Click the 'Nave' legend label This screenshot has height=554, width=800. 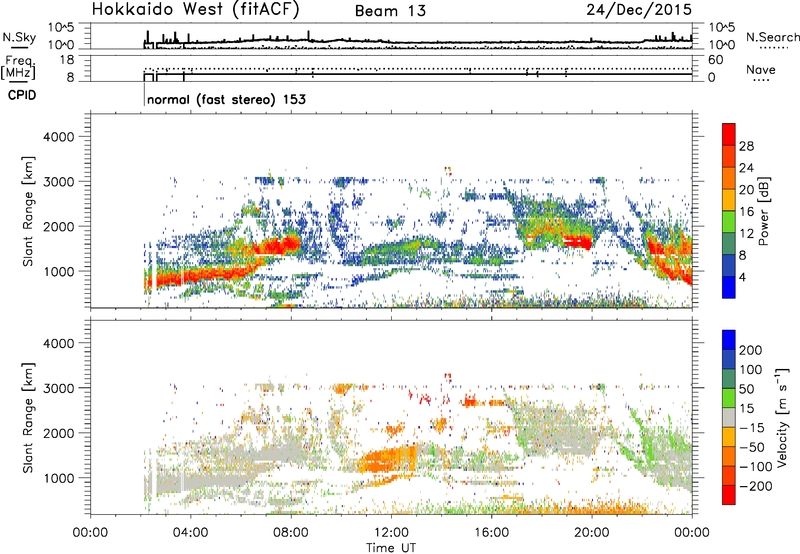point(761,69)
